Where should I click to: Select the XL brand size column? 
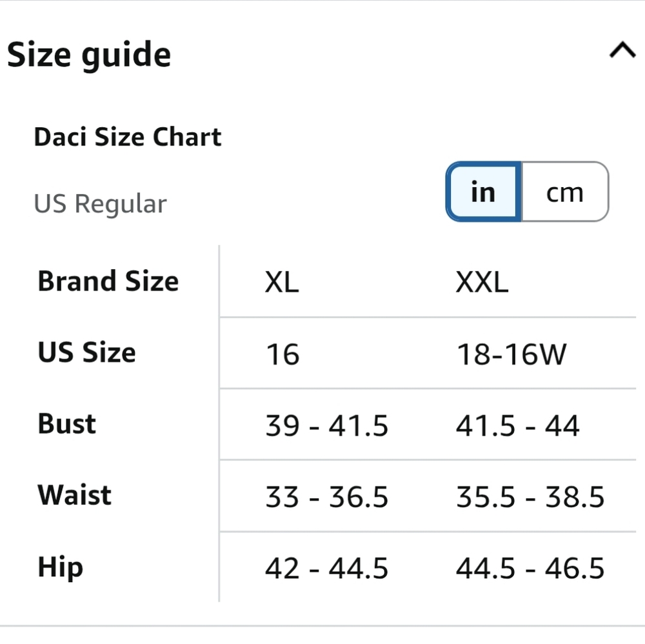[282, 282]
